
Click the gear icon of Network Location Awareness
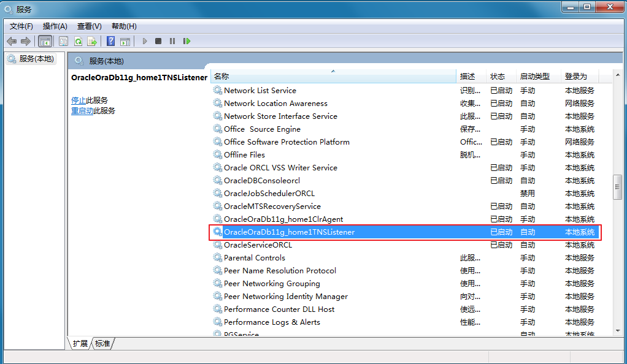[218, 103]
